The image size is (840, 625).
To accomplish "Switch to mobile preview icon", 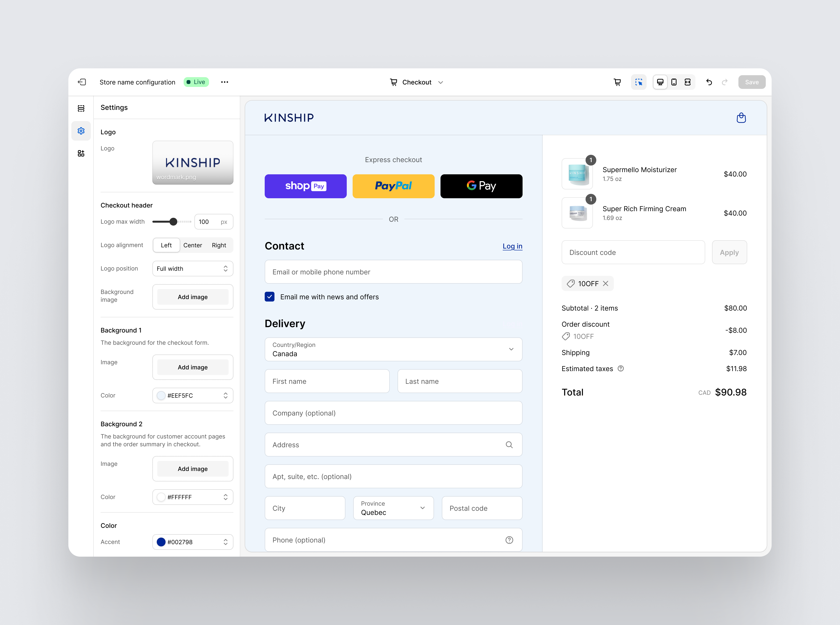I will (x=674, y=82).
